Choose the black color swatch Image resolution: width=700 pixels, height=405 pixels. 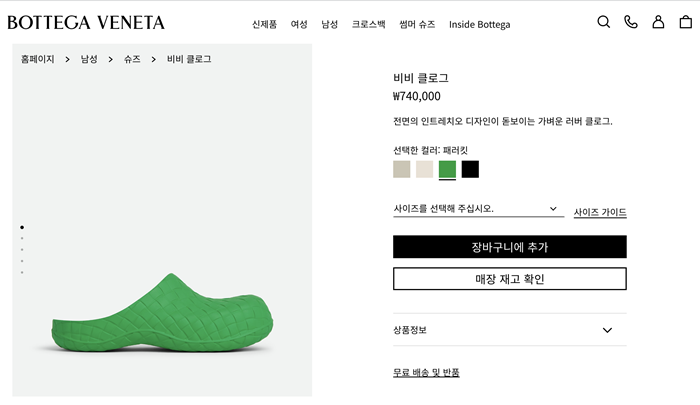click(470, 169)
